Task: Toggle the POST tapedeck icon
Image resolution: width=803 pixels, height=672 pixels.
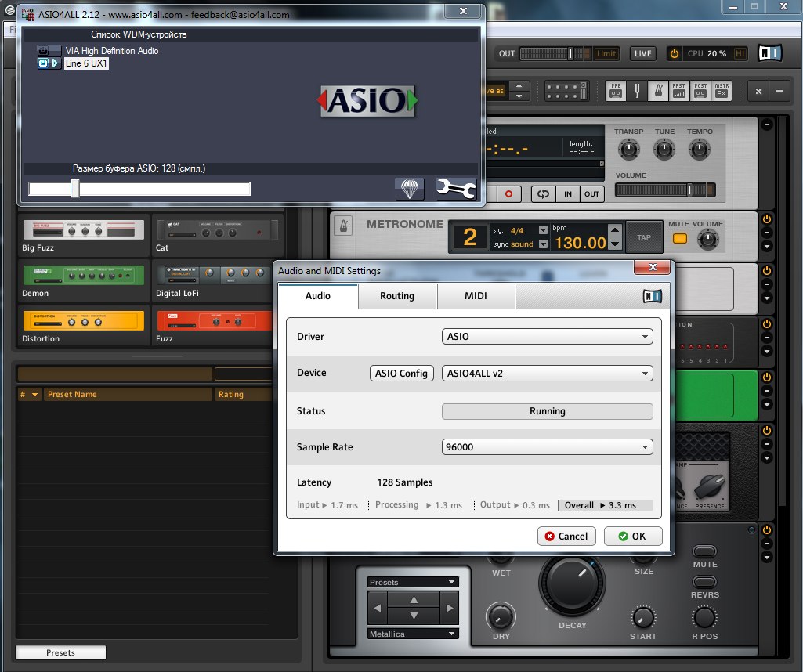Action: point(700,91)
